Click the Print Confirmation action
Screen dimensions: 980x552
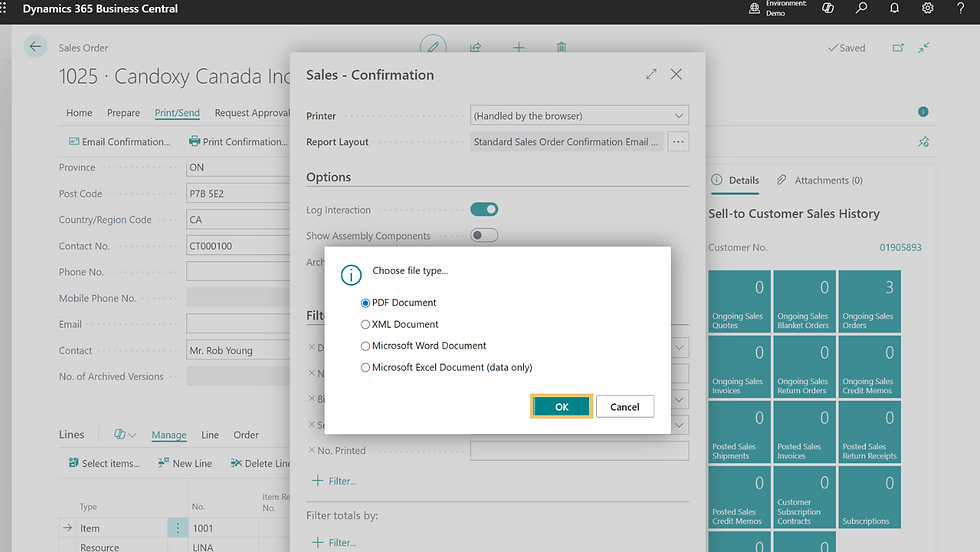pos(238,142)
